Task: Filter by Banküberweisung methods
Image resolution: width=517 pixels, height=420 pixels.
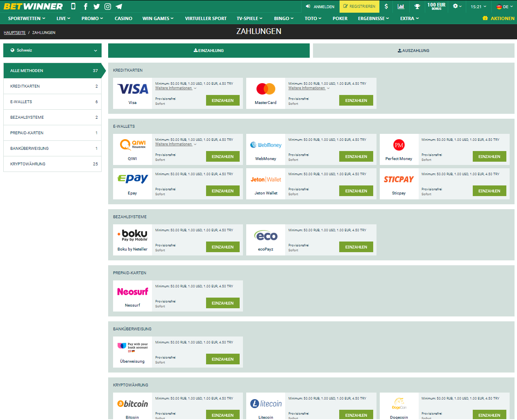Action: click(x=52, y=149)
